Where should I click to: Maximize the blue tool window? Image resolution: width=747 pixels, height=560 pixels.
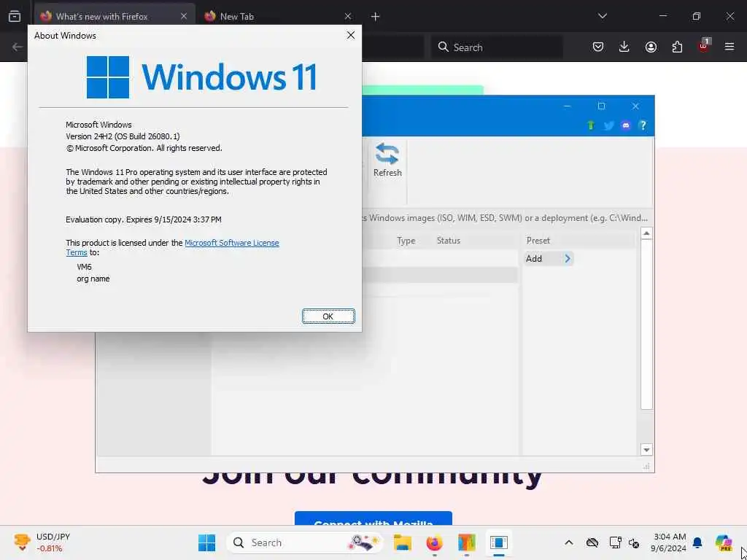click(x=601, y=106)
